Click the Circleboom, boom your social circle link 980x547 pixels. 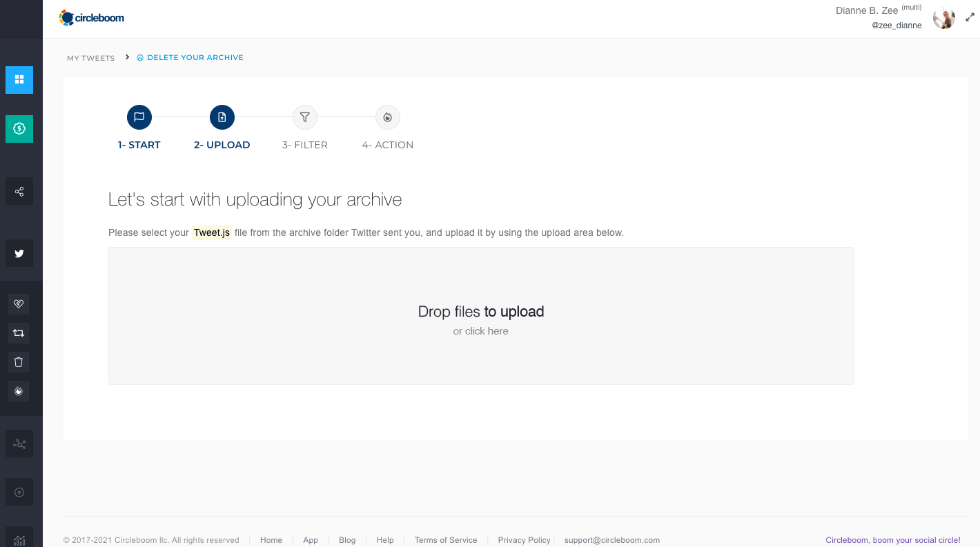point(893,540)
